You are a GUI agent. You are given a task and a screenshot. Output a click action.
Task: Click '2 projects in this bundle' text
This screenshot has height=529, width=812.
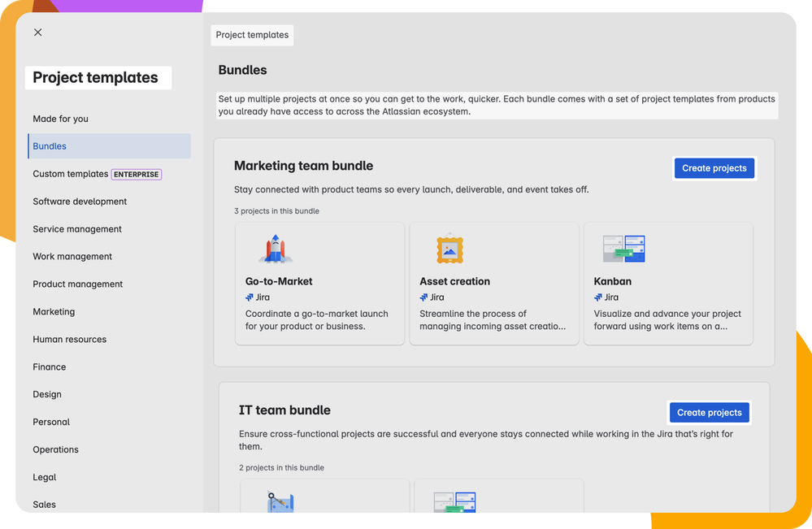282,468
